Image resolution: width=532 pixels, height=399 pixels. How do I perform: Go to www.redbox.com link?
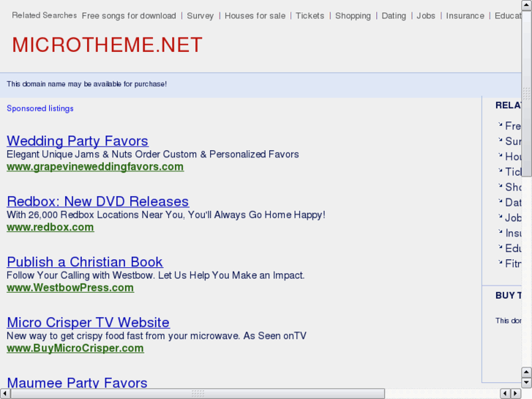click(50, 227)
